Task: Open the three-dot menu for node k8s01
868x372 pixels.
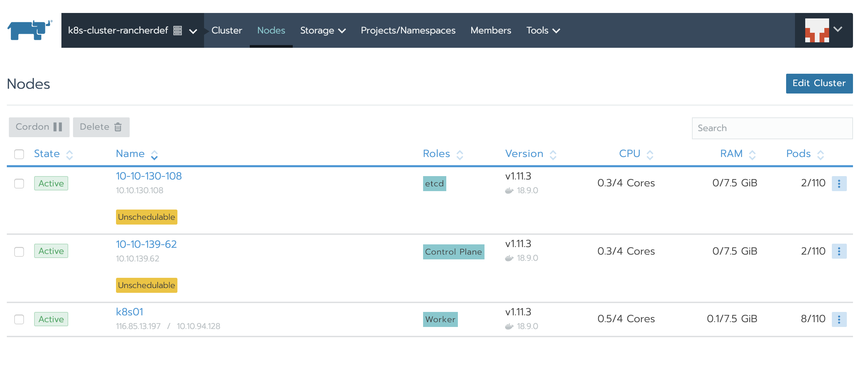Action: [x=839, y=319]
